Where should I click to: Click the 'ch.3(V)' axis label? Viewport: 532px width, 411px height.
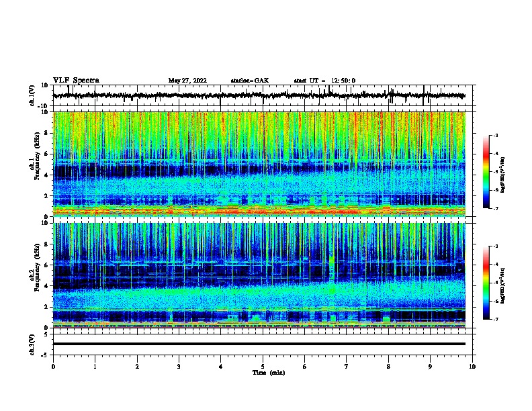pyautogui.click(x=32, y=345)
